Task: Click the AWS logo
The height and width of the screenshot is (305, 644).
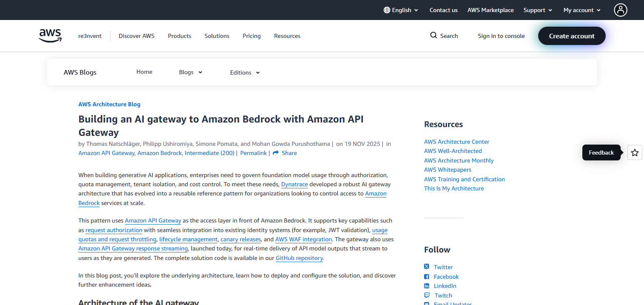Action: pos(50,36)
